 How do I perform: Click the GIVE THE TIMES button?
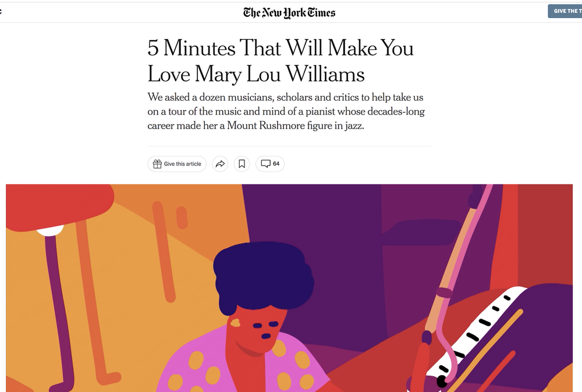click(x=565, y=11)
